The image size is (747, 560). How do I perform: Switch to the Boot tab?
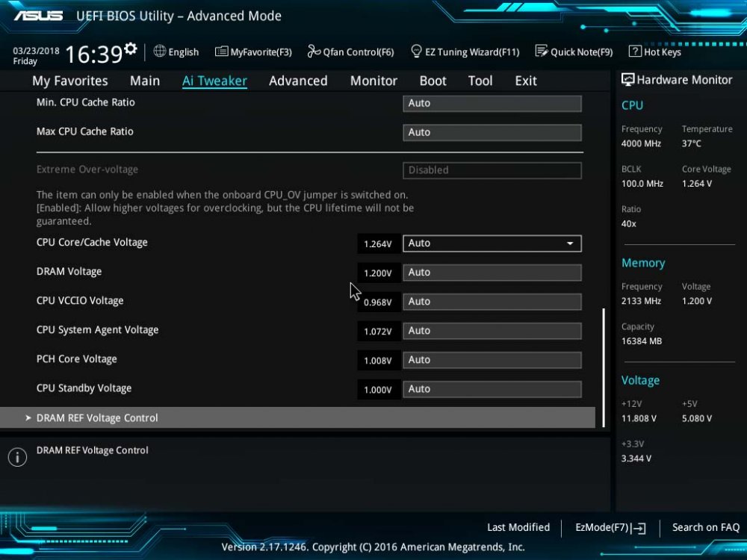(x=433, y=81)
